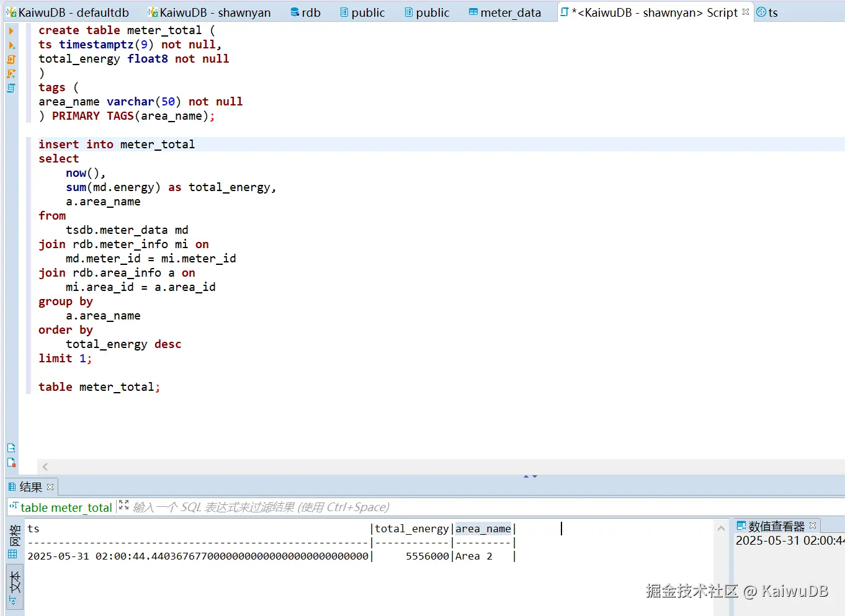This screenshot has width=845, height=616.
Task: Click the 'join rdb.area_info a on' line
Action: tap(117, 273)
